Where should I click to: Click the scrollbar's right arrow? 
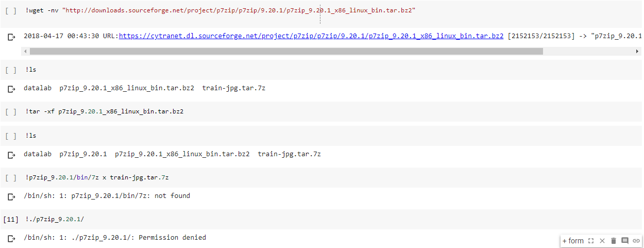(x=638, y=51)
